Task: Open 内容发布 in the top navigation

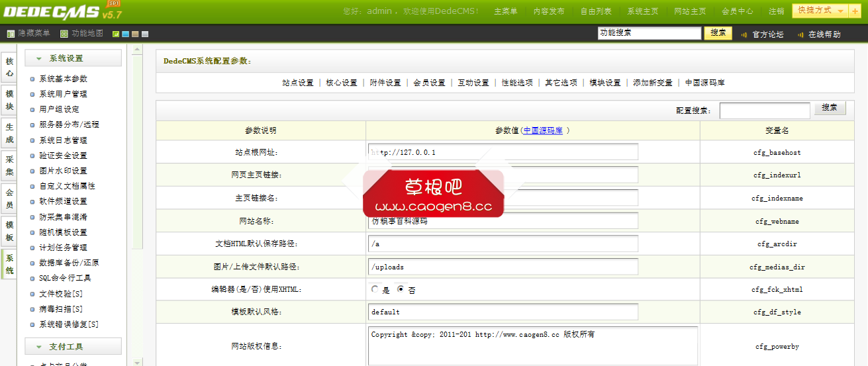Action: pos(549,11)
